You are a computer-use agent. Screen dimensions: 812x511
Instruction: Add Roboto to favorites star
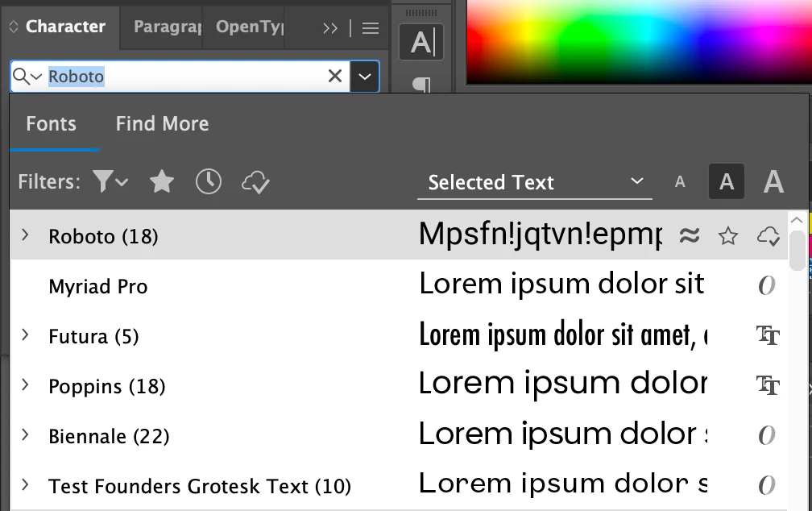pos(728,236)
